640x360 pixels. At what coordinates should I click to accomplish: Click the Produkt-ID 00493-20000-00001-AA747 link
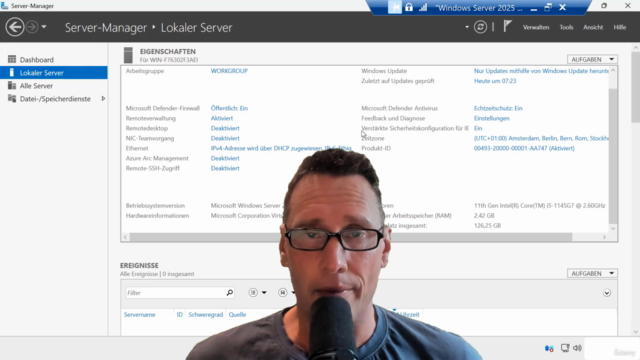pos(524,148)
